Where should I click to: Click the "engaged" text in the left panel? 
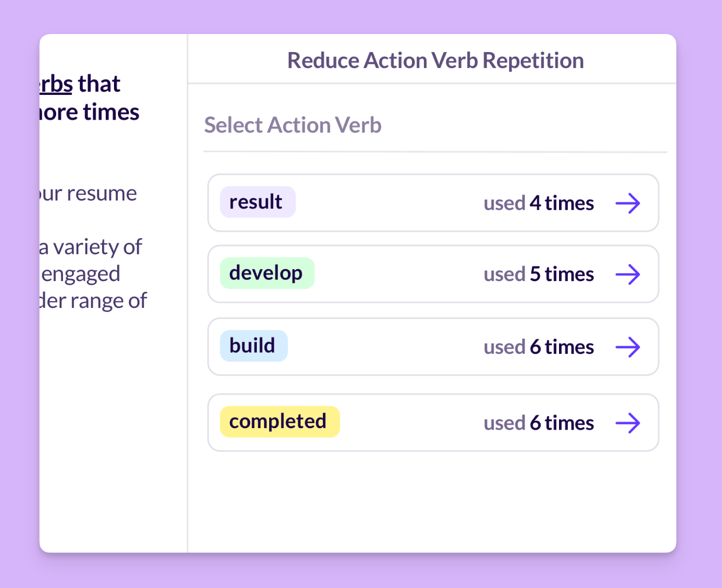coord(81,274)
